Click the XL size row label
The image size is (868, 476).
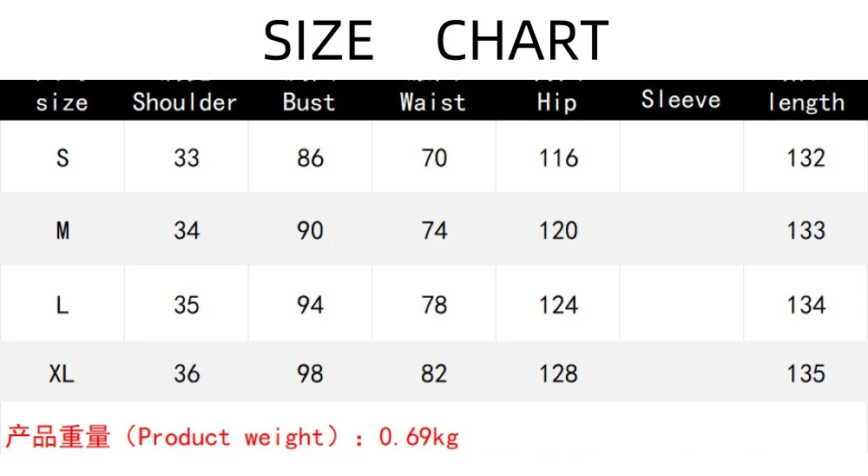(62, 374)
